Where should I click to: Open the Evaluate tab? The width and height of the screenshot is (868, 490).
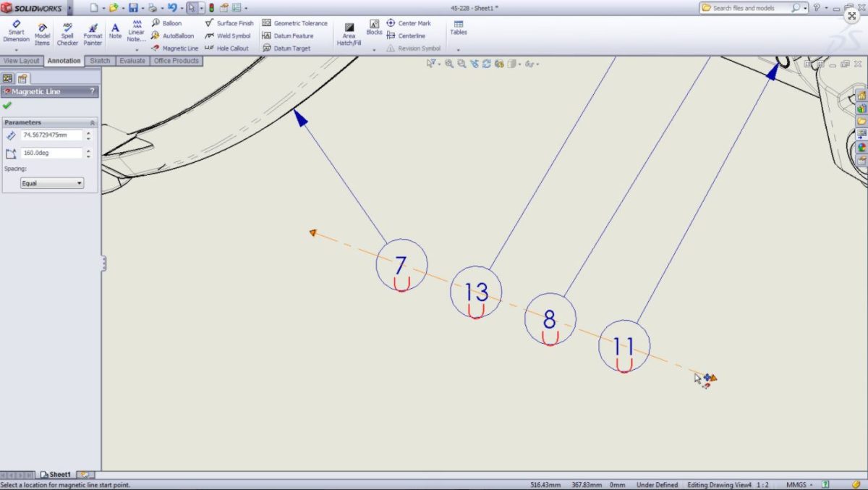[132, 60]
